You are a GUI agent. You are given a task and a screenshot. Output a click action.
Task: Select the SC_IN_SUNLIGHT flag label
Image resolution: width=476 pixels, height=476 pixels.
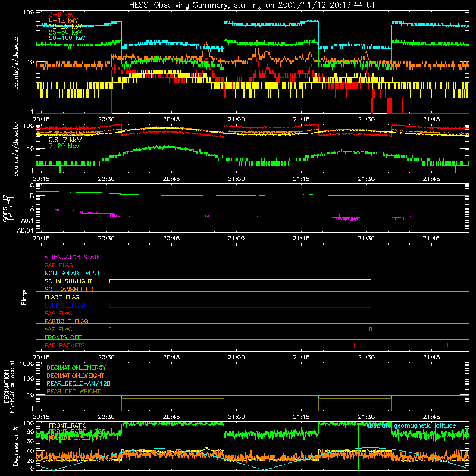click(x=68, y=281)
